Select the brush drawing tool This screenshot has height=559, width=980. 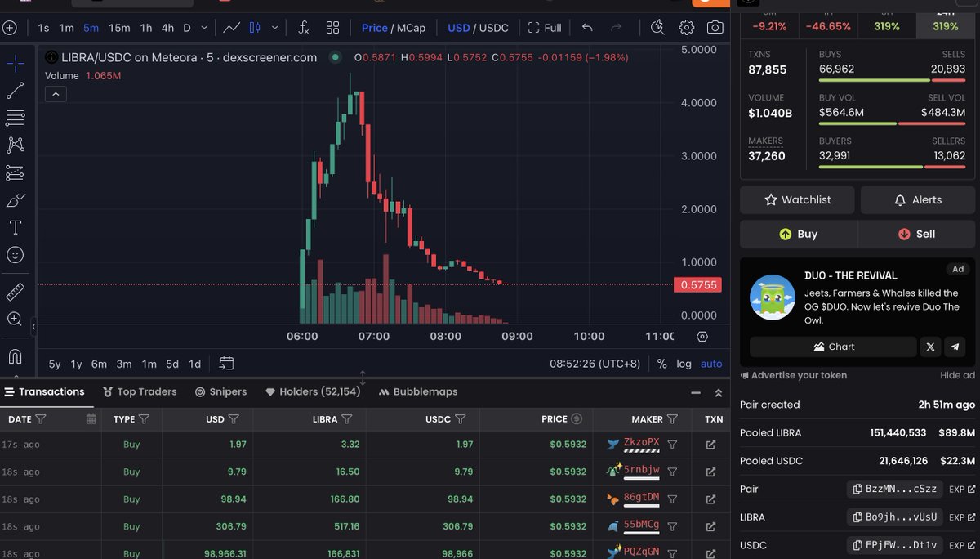coord(15,200)
